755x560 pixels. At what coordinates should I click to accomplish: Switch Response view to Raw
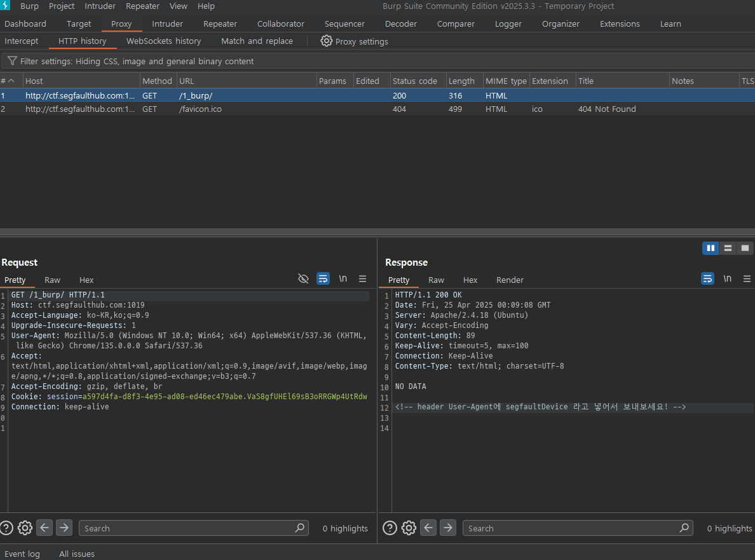tap(436, 280)
